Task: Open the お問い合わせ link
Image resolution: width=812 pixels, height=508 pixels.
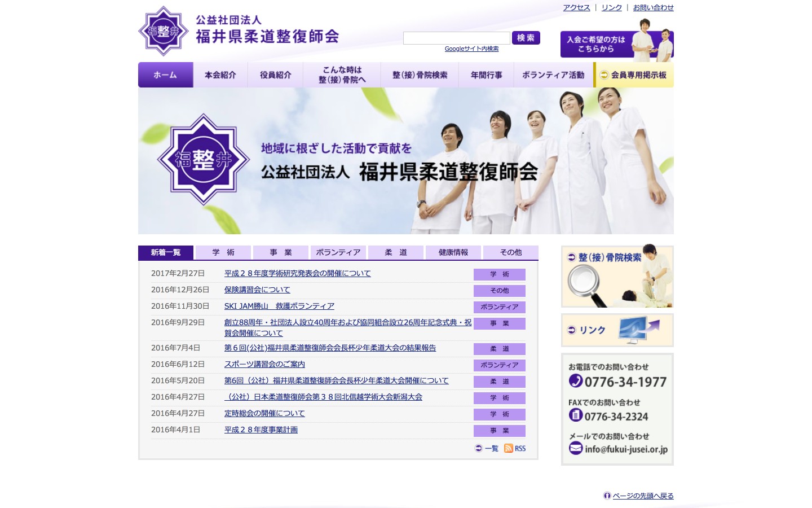Action: [653, 7]
